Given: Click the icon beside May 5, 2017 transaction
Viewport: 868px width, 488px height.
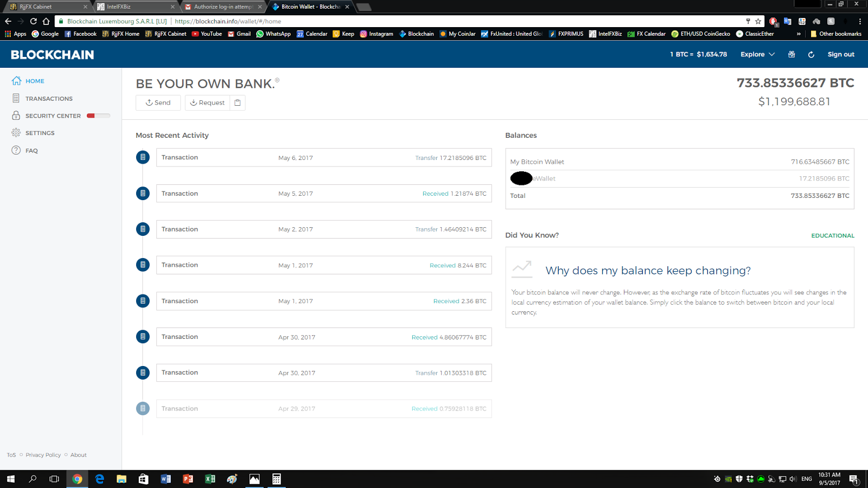Looking at the screenshot, I should [143, 193].
